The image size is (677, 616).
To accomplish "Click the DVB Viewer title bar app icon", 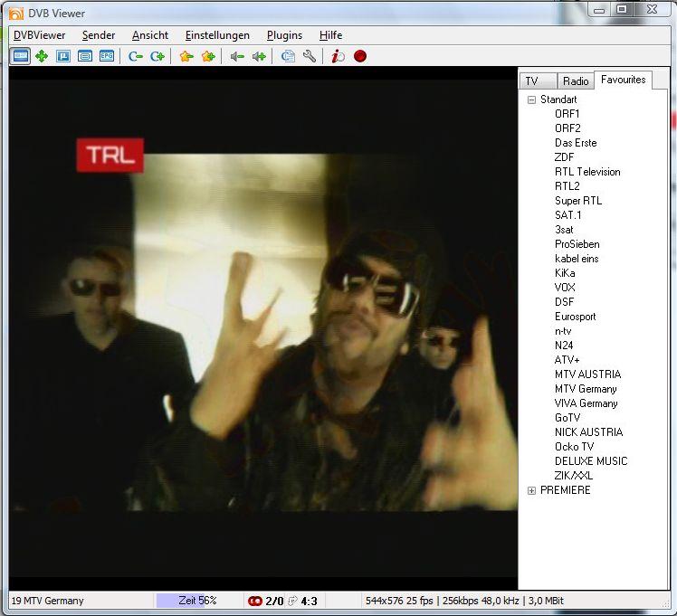I will click(x=16, y=14).
